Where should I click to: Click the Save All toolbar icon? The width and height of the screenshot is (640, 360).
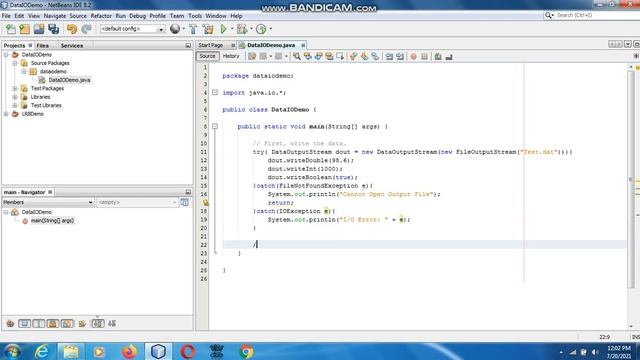53,29
